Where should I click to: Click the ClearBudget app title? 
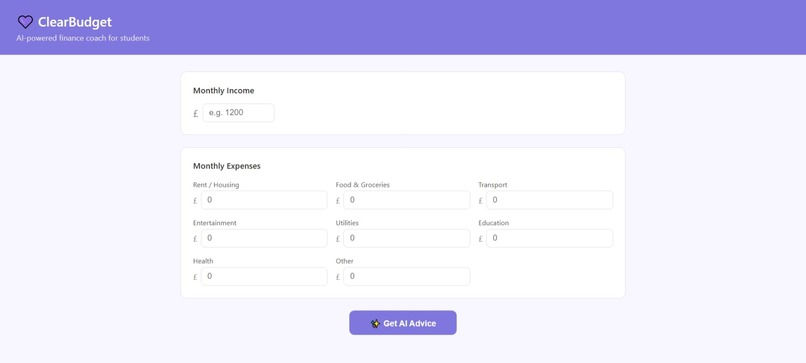(75, 22)
